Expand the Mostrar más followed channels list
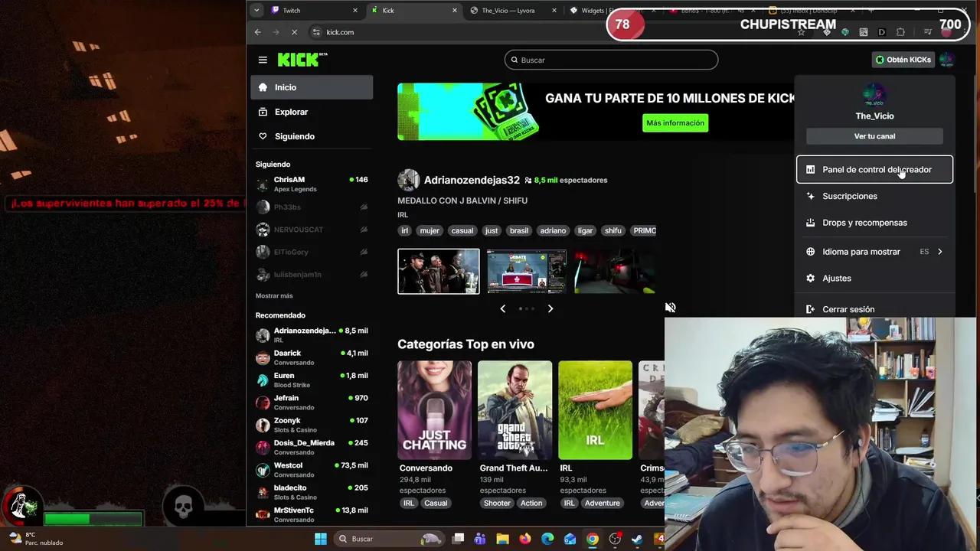980x551 pixels. 274,295
